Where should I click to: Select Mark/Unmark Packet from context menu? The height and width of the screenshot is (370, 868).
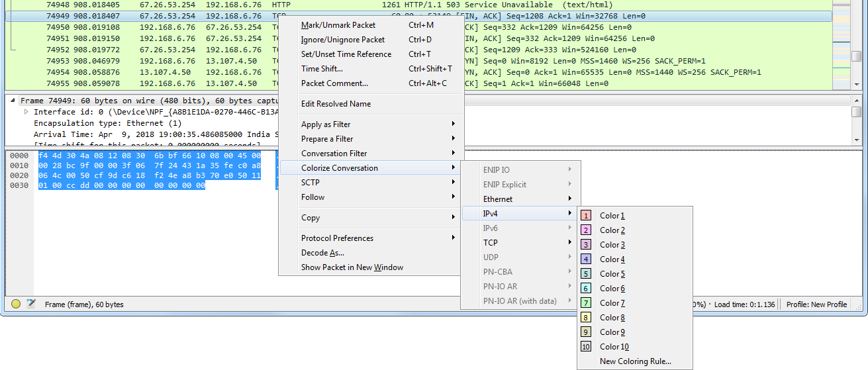[x=338, y=25]
